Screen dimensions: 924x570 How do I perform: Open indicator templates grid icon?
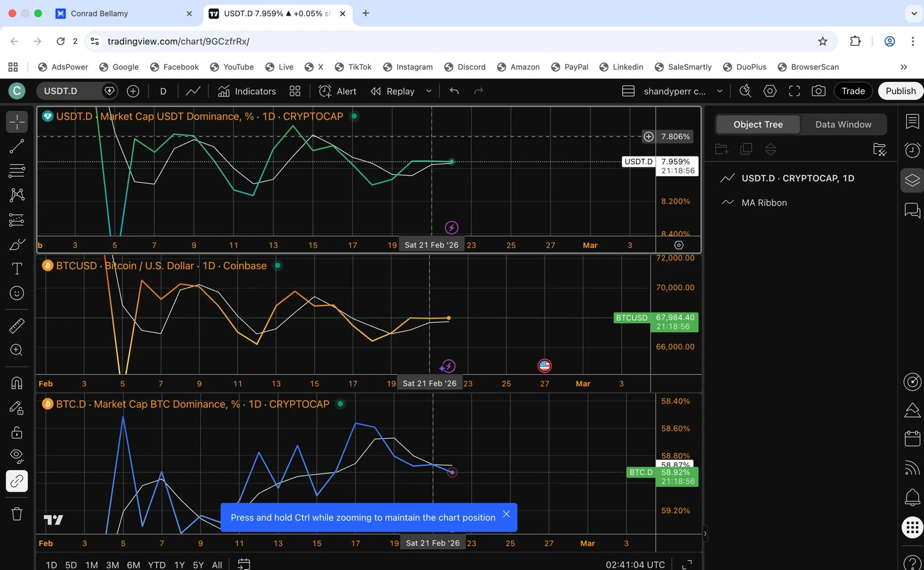click(x=295, y=91)
